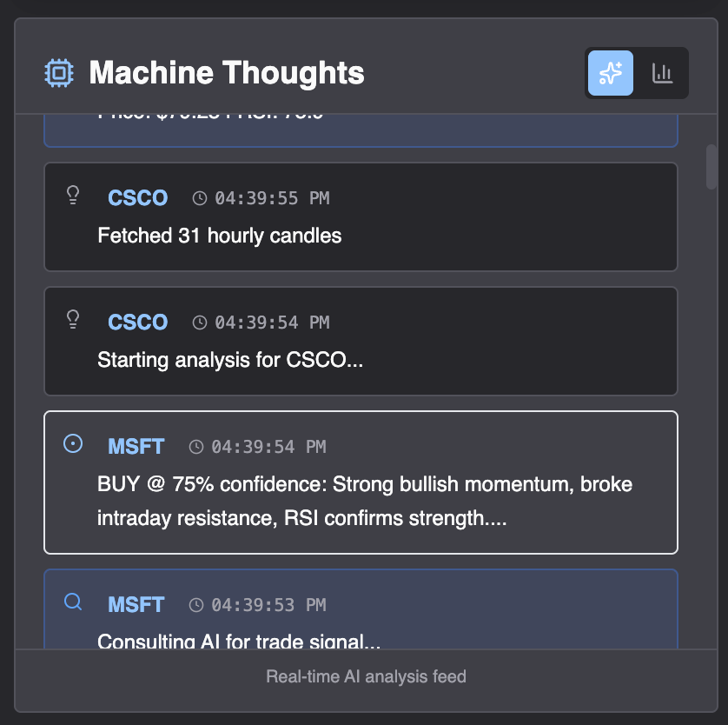The height and width of the screenshot is (725, 728).
Task: Click the clock icon on the MSFT BUY card
Action: pyautogui.click(x=195, y=446)
